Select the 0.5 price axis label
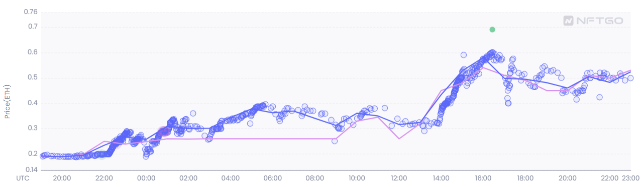This screenshot has width=644, height=187. pyautogui.click(x=33, y=78)
